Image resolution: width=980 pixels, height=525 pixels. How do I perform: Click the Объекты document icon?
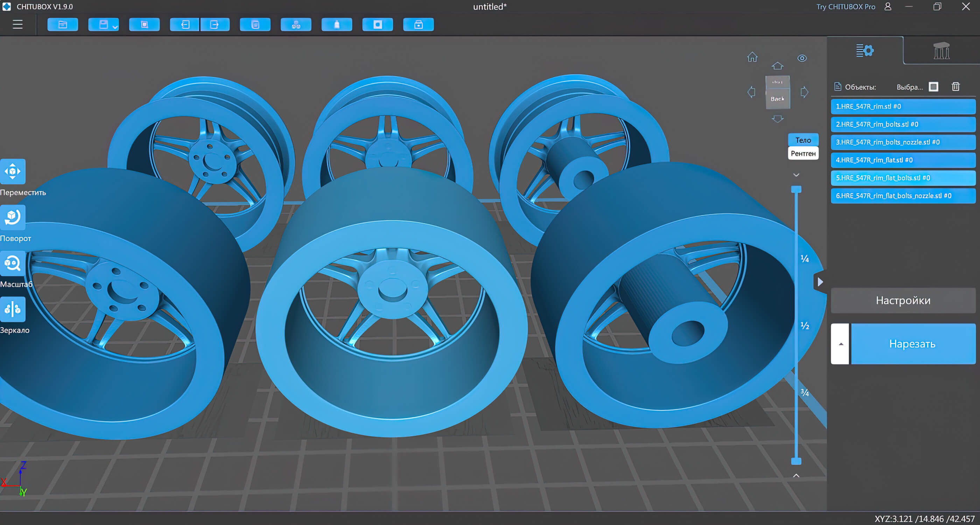click(837, 87)
